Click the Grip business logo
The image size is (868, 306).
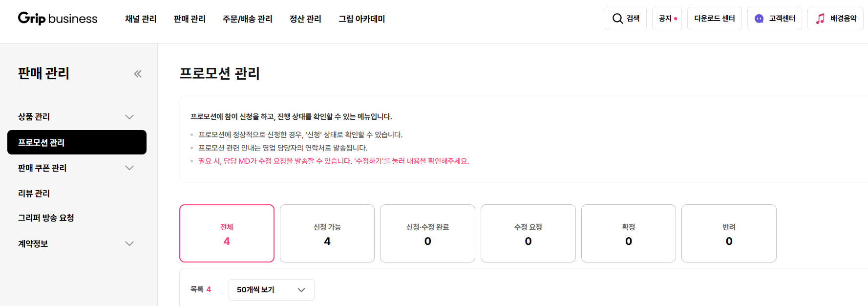[58, 19]
